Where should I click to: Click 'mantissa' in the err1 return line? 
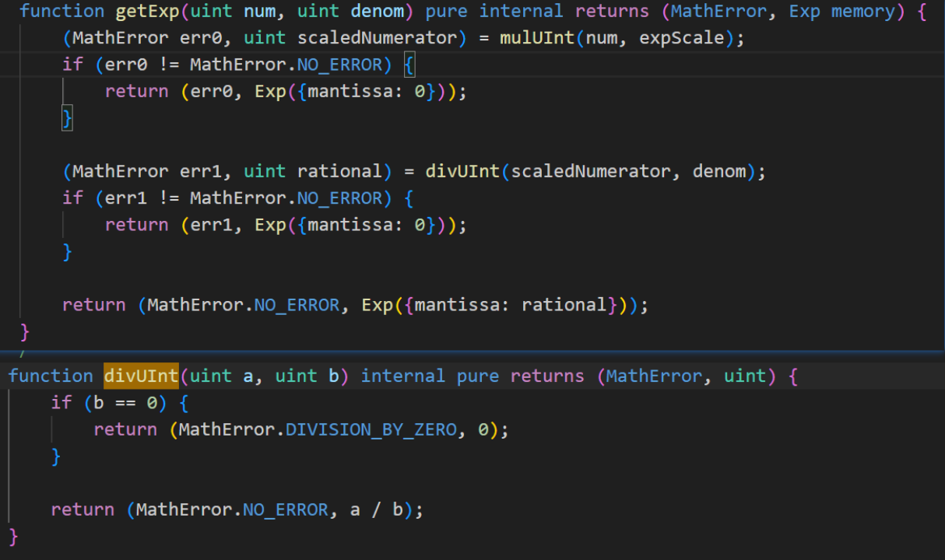[350, 226]
